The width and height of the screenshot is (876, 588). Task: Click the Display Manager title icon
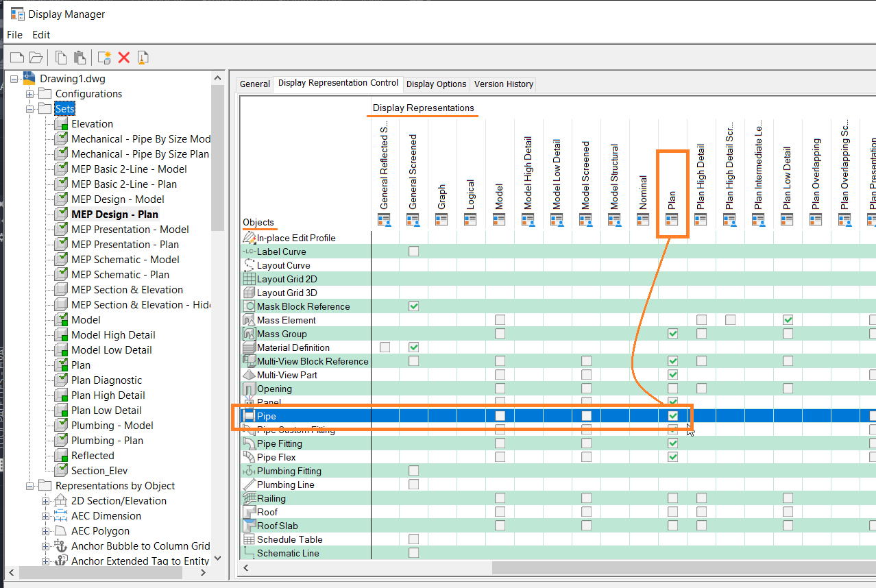point(17,13)
